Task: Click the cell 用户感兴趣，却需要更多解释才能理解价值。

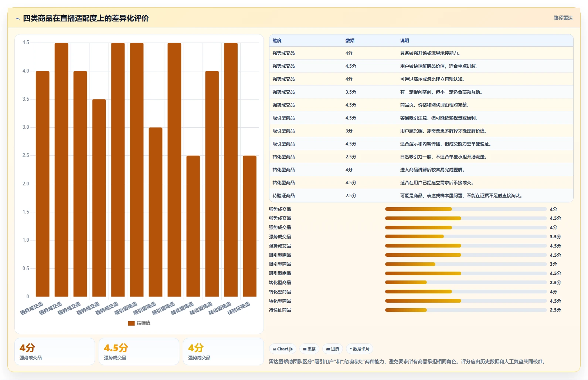Action: click(x=444, y=131)
